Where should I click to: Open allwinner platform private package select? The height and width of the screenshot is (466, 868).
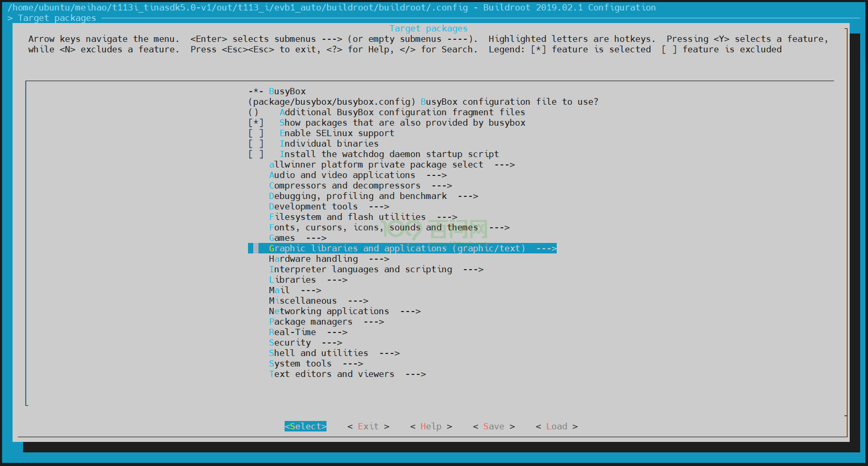[x=376, y=165]
